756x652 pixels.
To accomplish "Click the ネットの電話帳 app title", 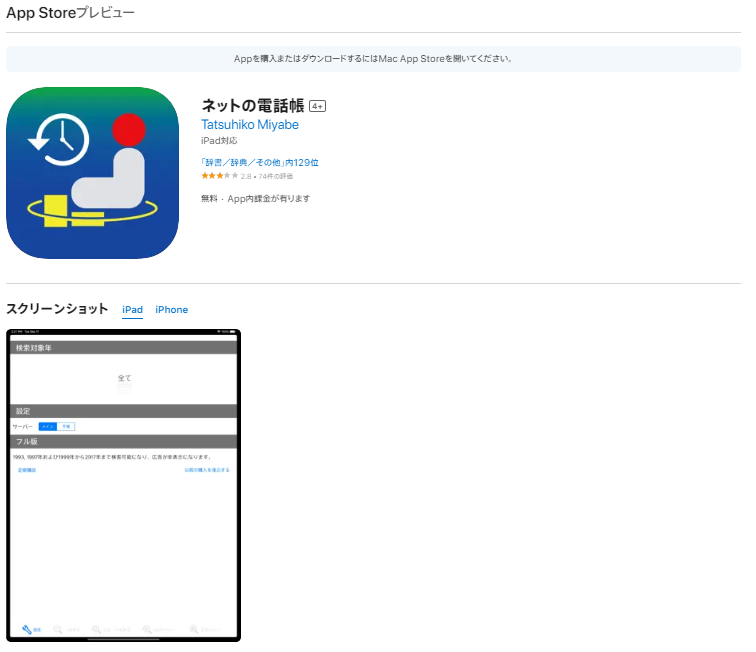I will (253, 106).
